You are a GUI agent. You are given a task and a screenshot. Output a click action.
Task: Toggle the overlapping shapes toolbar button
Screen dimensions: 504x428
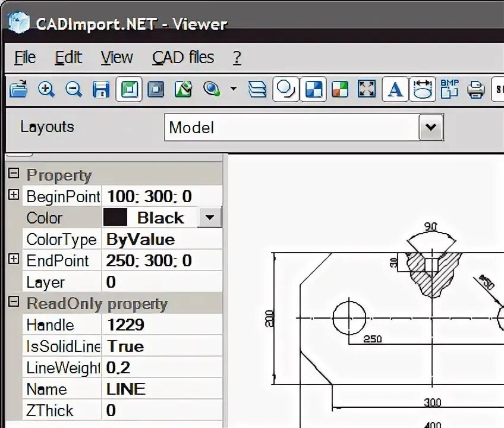pos(285,89)
